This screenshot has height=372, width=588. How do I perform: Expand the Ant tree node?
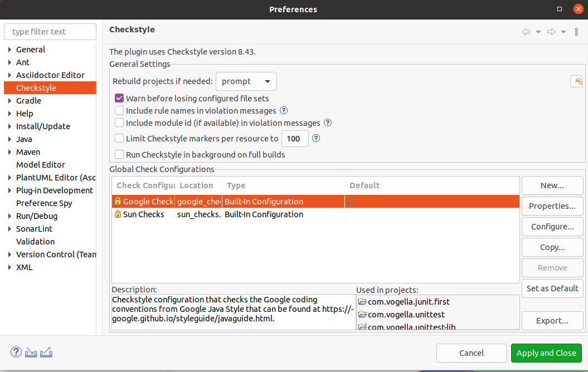coord(9,62)
